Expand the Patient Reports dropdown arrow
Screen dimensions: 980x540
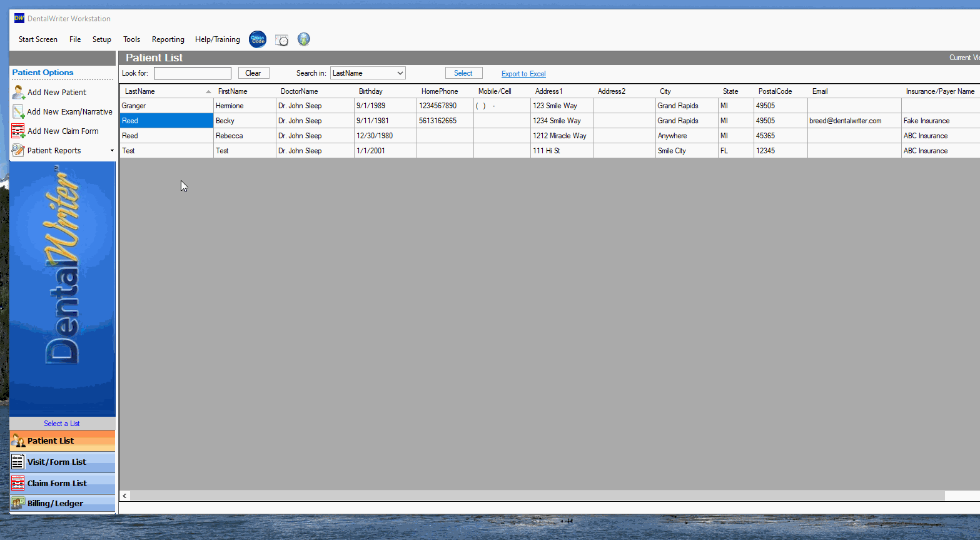(x=111, y=150)
